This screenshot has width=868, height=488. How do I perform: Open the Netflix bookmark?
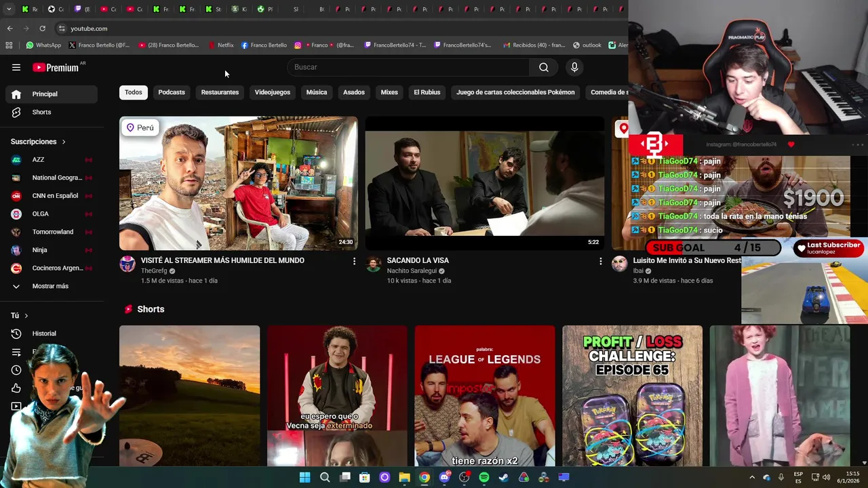(221, 45)
